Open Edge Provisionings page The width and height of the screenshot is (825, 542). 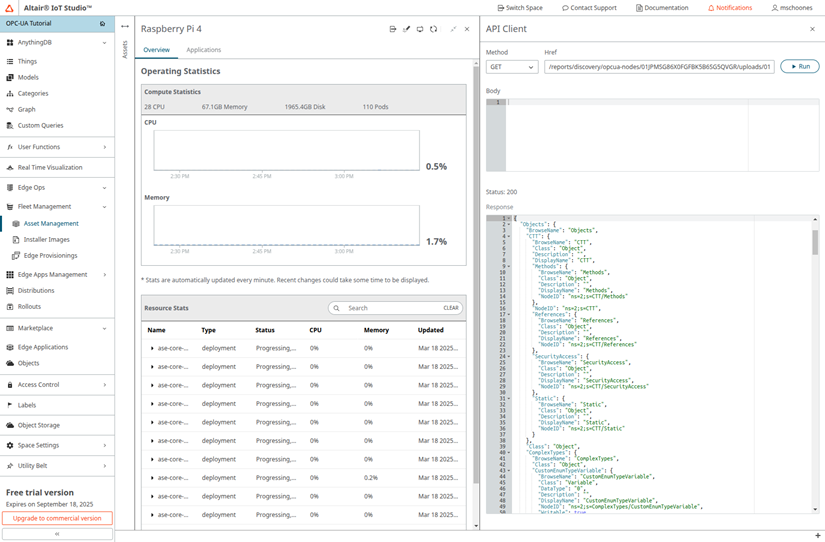click(x=51, y=256)
